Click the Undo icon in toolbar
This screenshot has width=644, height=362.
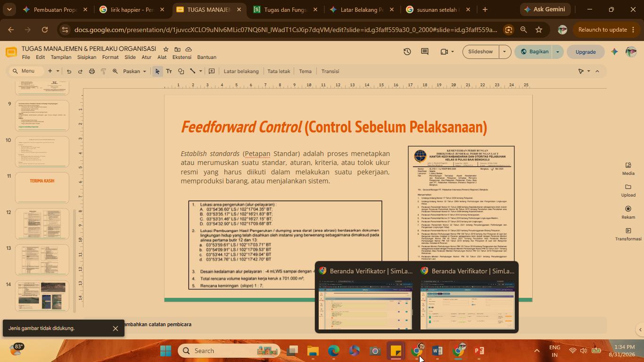69,71
